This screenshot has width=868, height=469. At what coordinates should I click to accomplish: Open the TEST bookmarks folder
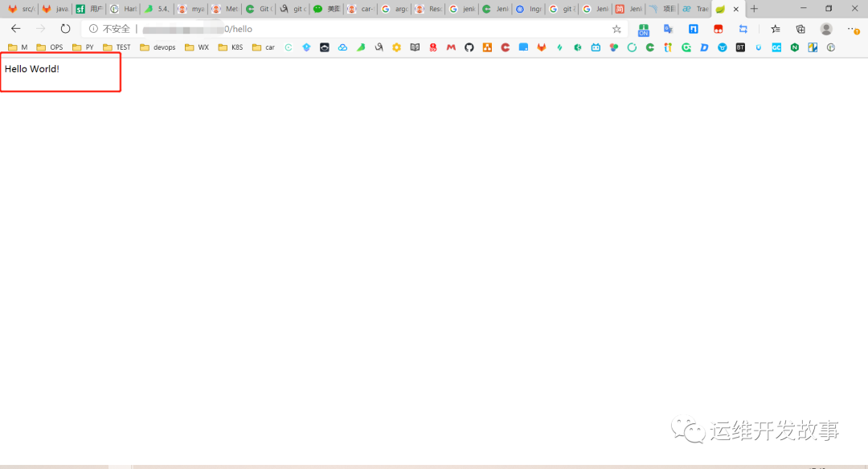click(x=117, y=47)
